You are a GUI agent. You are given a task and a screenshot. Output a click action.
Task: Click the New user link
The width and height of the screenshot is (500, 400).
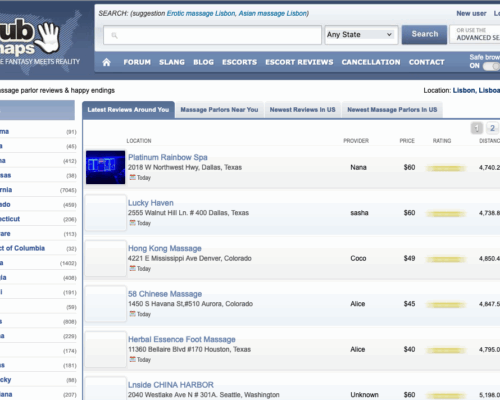tap(471, 14)
